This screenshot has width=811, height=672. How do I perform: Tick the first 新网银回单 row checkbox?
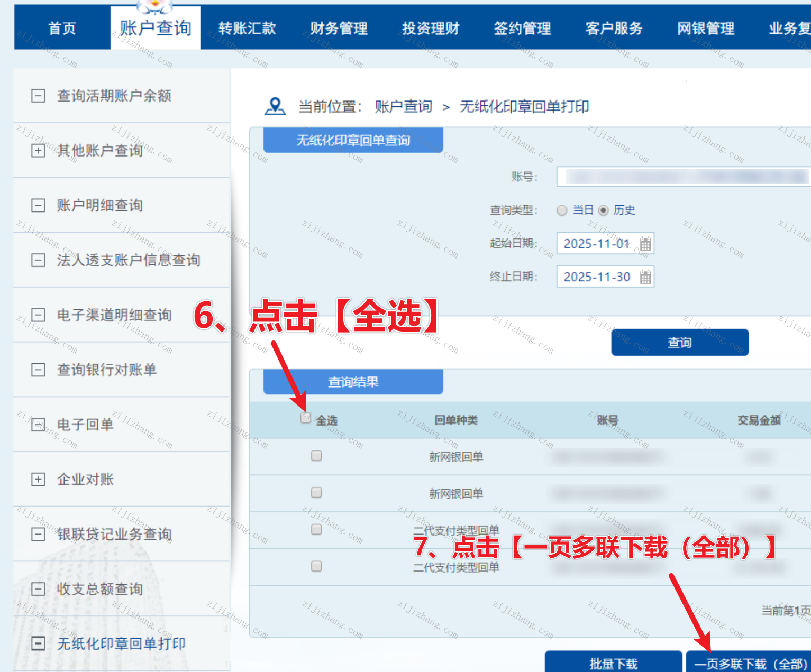[x=316, y=456]
